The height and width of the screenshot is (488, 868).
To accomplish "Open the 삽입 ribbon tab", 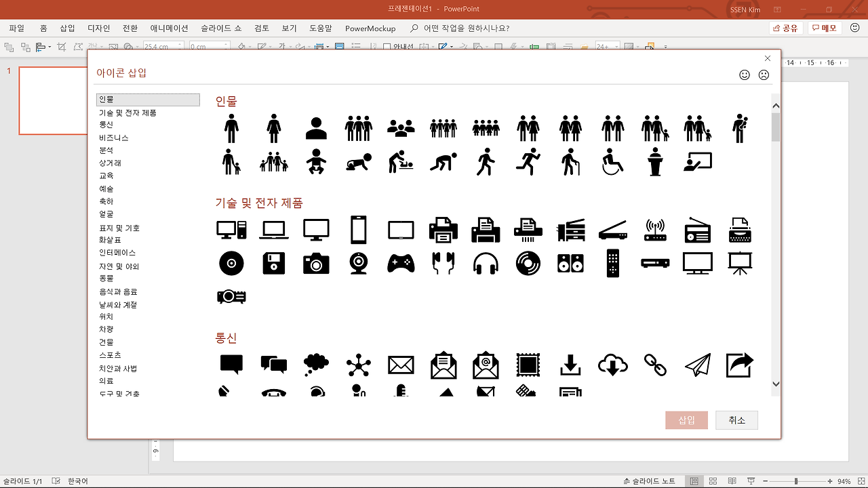I will (67, 28).
